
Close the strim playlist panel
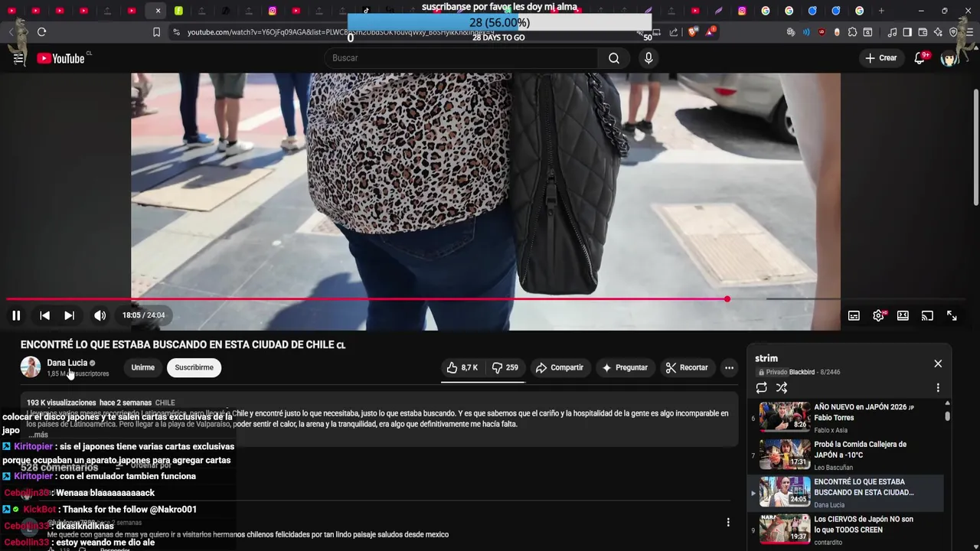[x=938, y=364]
